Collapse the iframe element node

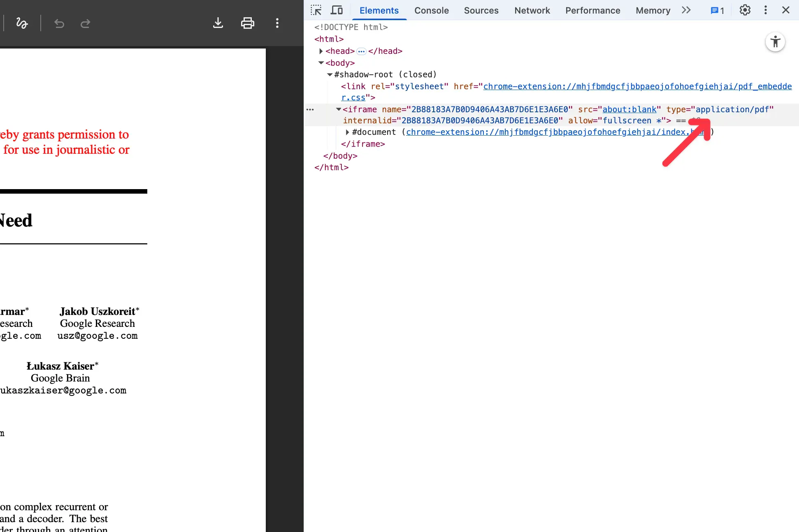(338, 109)
